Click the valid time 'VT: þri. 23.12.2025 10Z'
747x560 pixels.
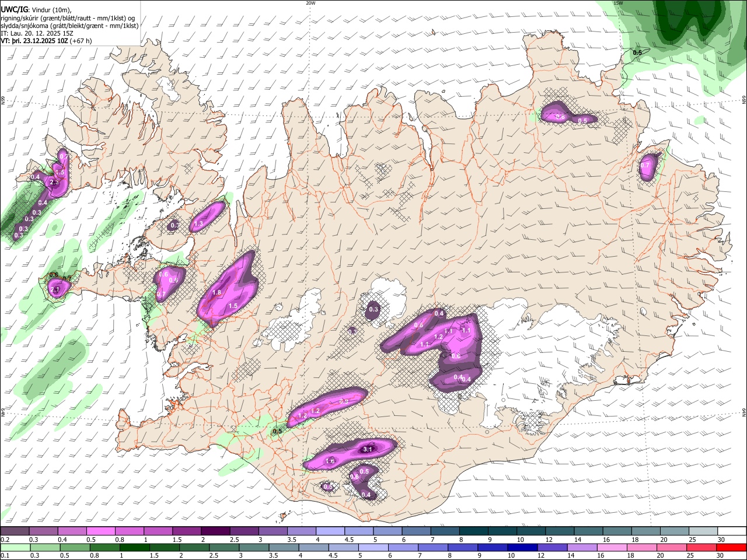click(34, 41)
